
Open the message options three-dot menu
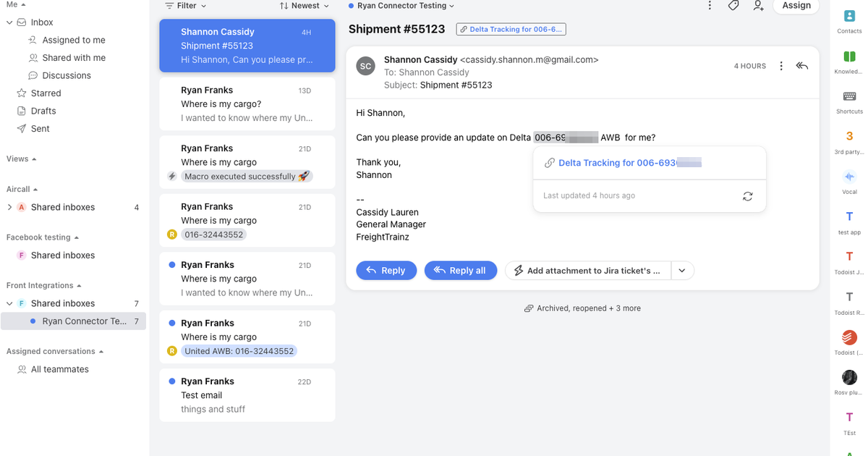point(780,65)
